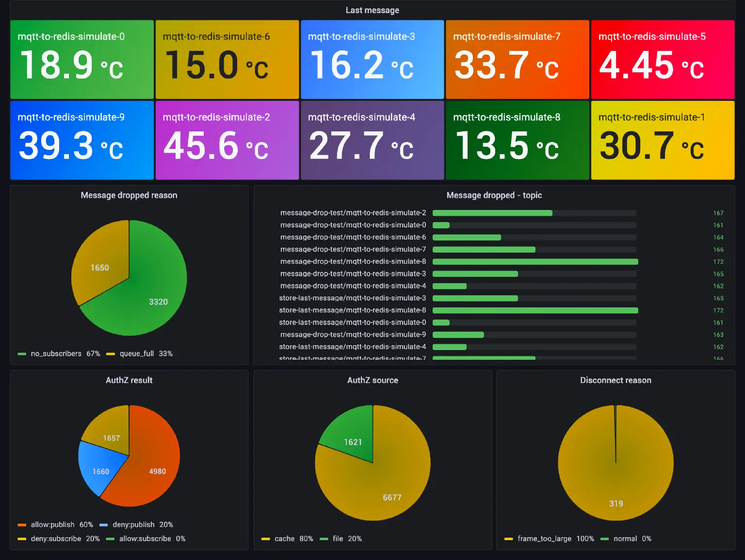Select the frame_too_large legend marker

[508, 539]
